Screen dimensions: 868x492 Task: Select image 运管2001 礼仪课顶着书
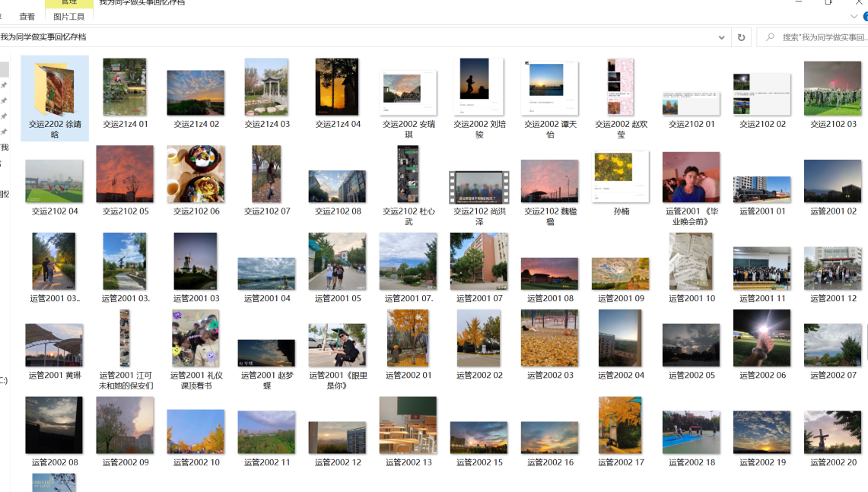(x=196, y=338)
